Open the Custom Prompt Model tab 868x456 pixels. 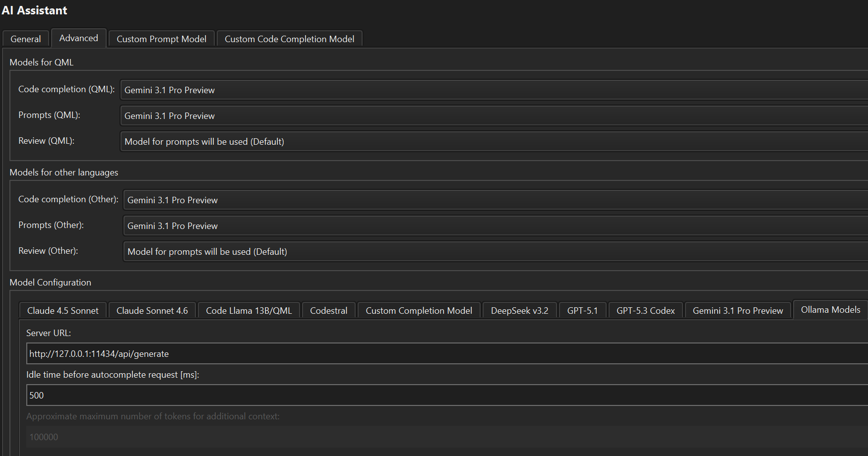point(161,39)
